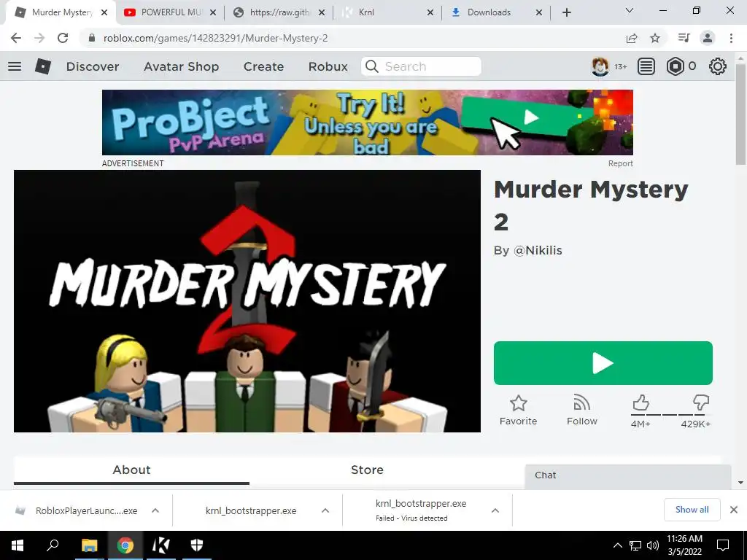Go back to previous page
Viewport: 747px width, 560px height.
[x=16, y=38]
